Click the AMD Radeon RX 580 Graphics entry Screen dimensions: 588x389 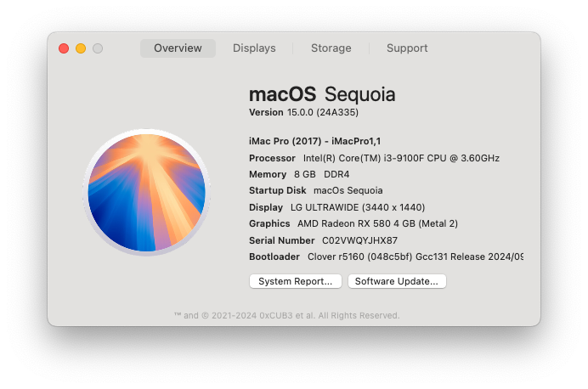tap(353, 223)
